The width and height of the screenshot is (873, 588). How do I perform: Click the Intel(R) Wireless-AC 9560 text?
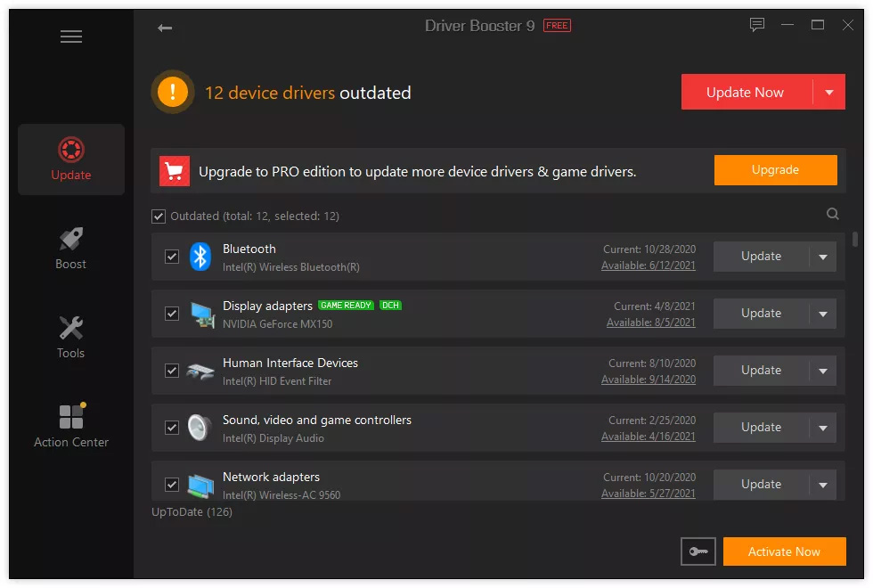[281, 495]
